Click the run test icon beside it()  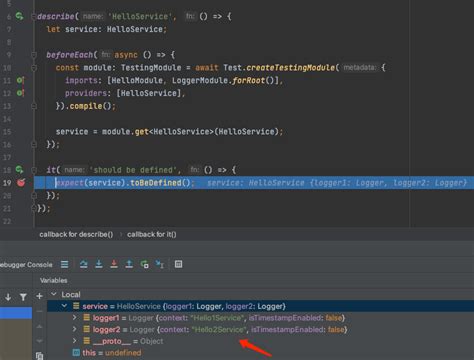pyautogui.click(x=19, y=170)
